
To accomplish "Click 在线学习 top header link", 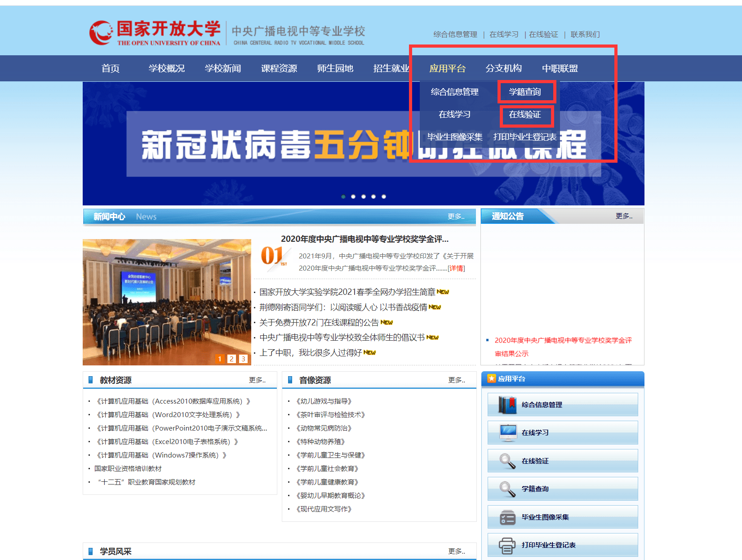I will [x=504, y=34].
